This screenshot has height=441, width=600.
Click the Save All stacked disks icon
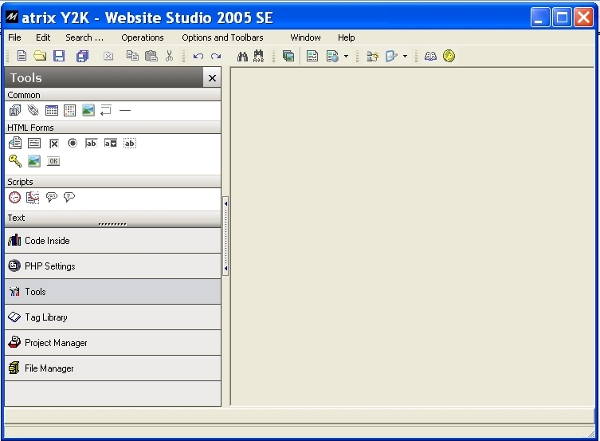coord(82,56)
